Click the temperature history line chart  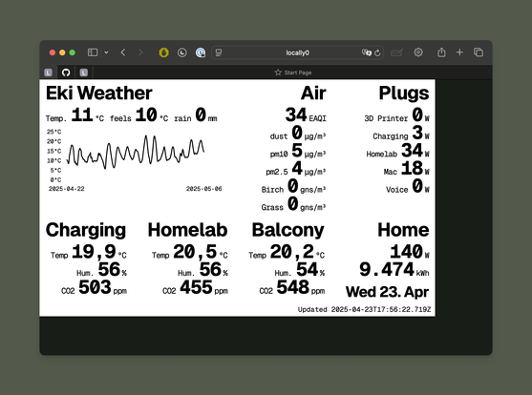(x=136, y=152)
